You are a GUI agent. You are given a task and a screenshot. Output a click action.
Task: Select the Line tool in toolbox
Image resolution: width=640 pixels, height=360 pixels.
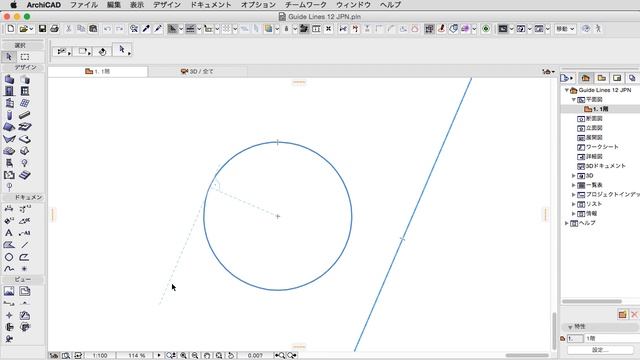coord(25,245)
